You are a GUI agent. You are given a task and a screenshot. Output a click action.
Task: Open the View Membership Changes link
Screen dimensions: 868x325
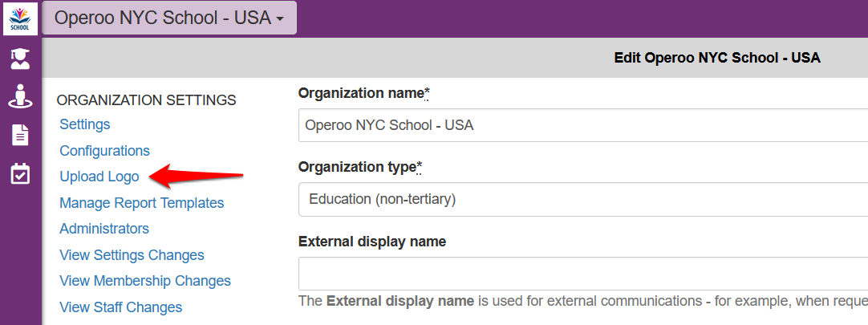[x=145, y=281]
